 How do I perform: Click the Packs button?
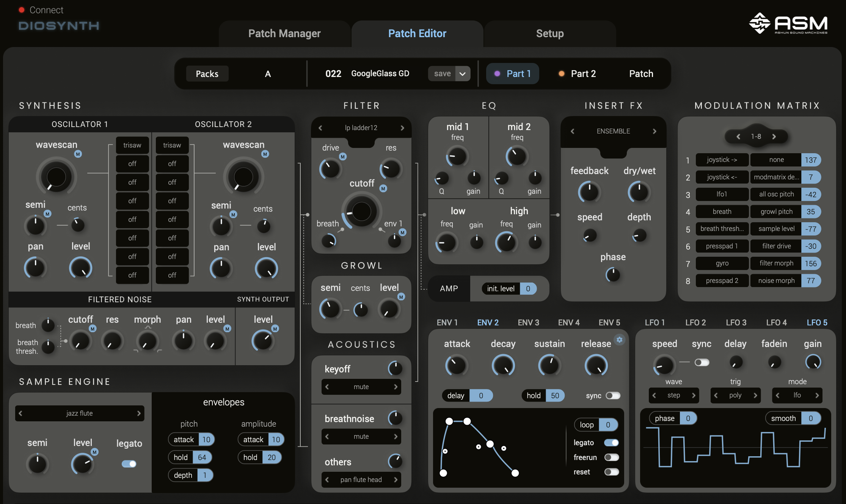click(207, 74)
